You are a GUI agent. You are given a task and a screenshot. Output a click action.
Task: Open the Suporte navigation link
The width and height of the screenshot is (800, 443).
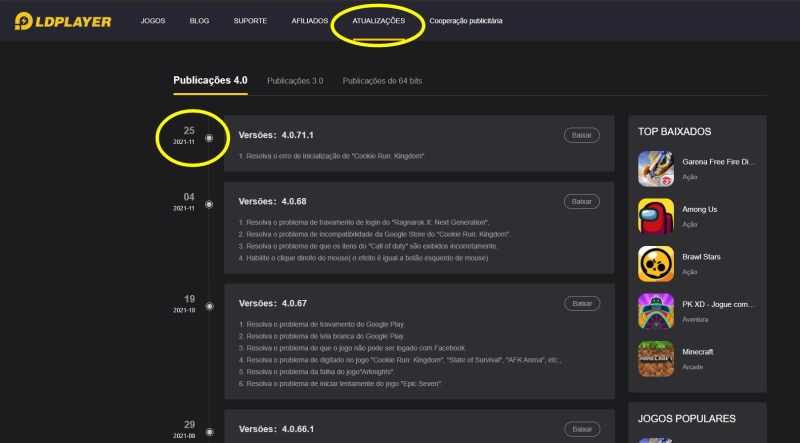[x=250, y=21]
